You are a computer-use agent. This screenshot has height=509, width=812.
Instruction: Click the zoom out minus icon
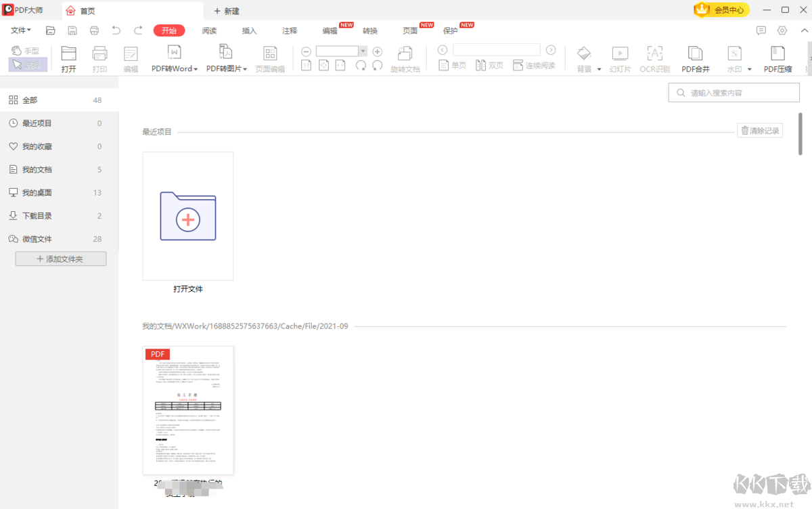coord(306,51)
